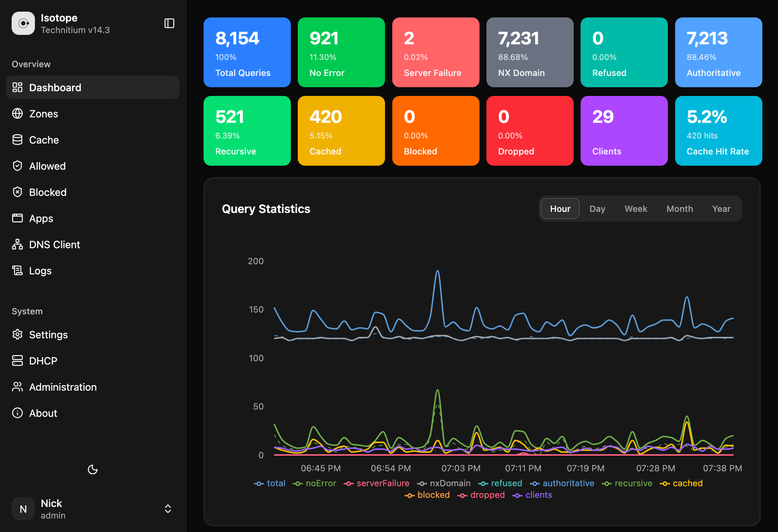Open the DNS Client page
The image size is (778, 532).
coord(93,244)
